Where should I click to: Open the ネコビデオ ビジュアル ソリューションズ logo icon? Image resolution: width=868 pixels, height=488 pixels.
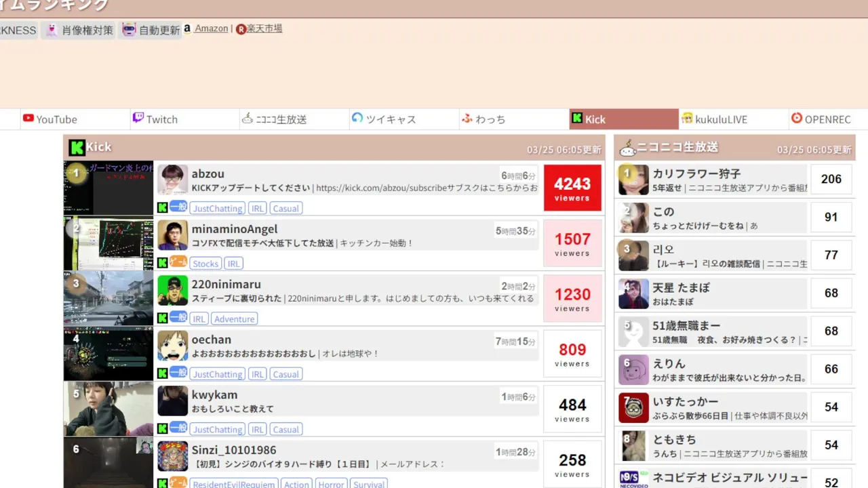pyautogui.click(x=633, y=479)
